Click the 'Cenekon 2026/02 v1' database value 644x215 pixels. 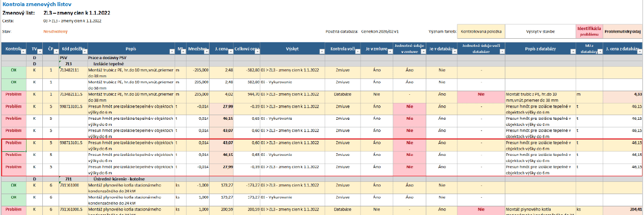(x=380, y=32)
